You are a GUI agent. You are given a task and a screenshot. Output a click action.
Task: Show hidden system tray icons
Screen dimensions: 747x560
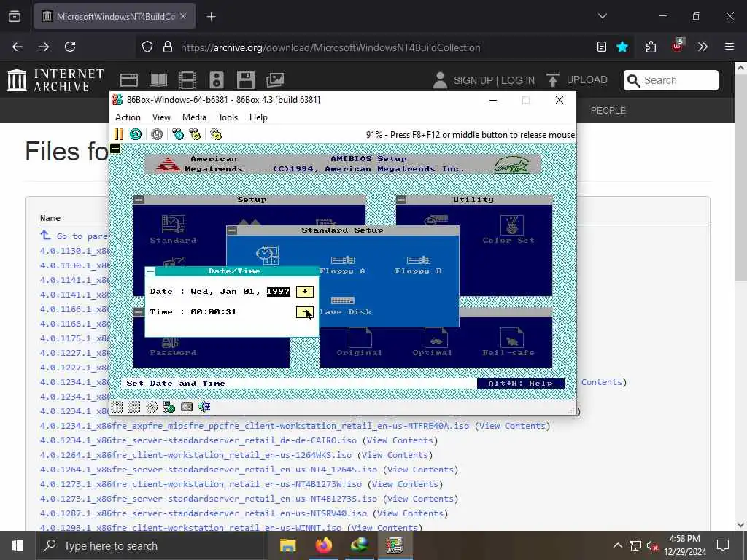[617, 545]
